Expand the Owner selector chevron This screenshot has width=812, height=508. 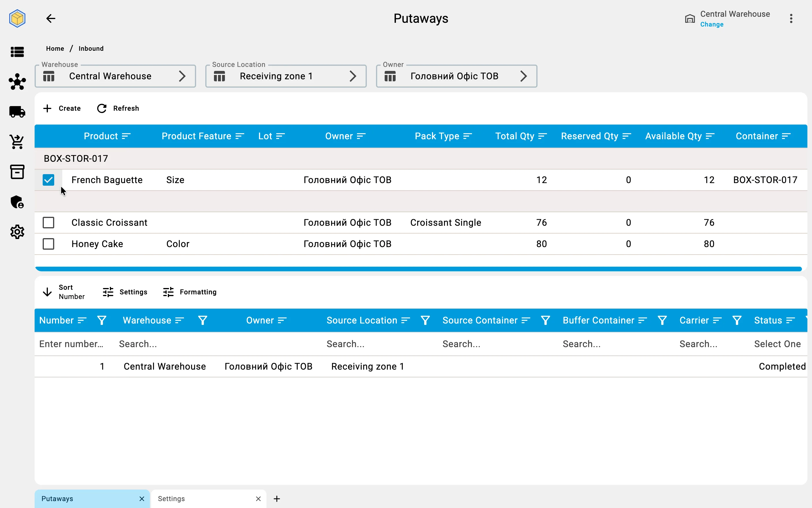(523, 76)
